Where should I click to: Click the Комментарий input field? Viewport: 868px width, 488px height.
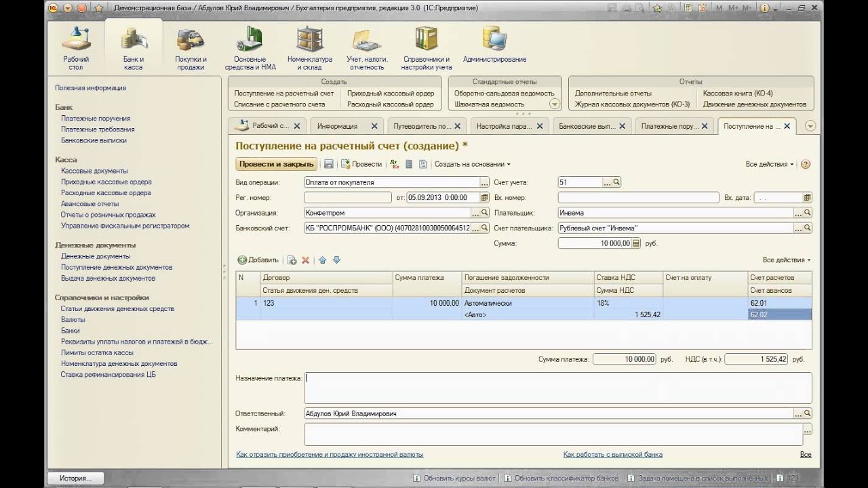pos(553,434)
